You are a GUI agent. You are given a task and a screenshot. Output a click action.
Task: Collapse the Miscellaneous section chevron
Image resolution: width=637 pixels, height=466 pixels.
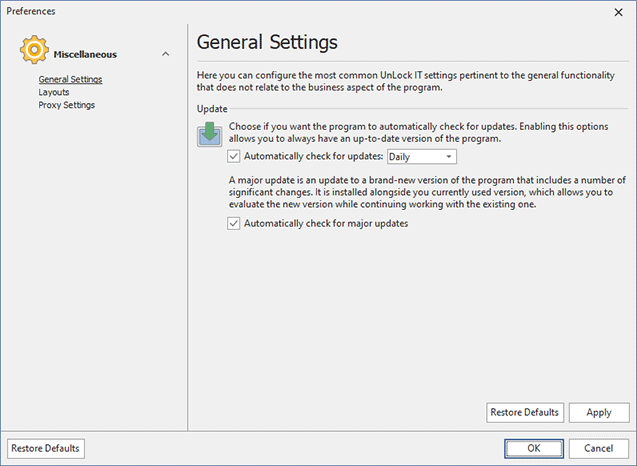point(165,54)
